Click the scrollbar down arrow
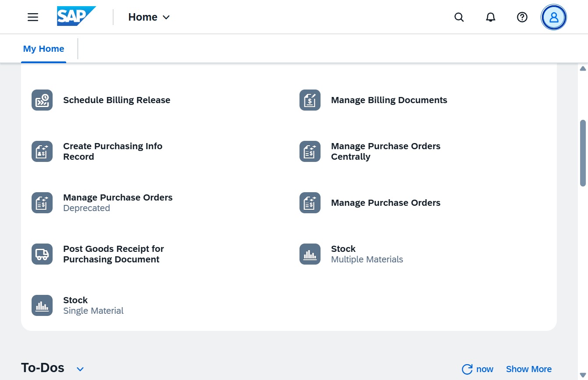Screen dimensions: 588x380 point(583,375)
